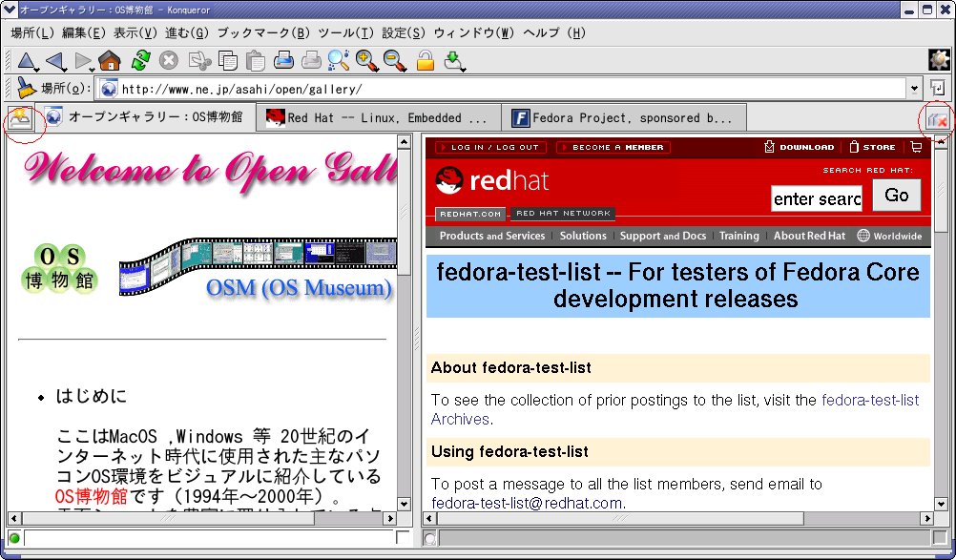Paste with the clipboard icon
Viewport: 956px width, 560px height.
point(256,60)
